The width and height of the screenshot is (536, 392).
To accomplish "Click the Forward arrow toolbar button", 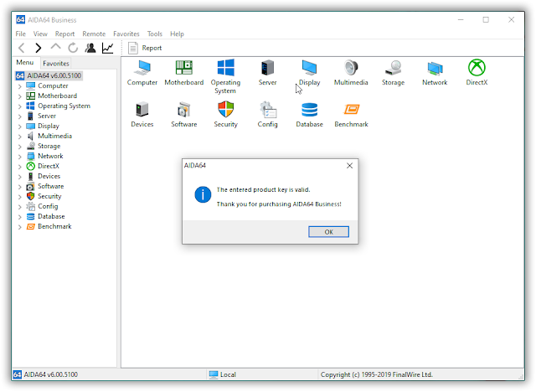I will pyautogui.click(x=39, y=48).
